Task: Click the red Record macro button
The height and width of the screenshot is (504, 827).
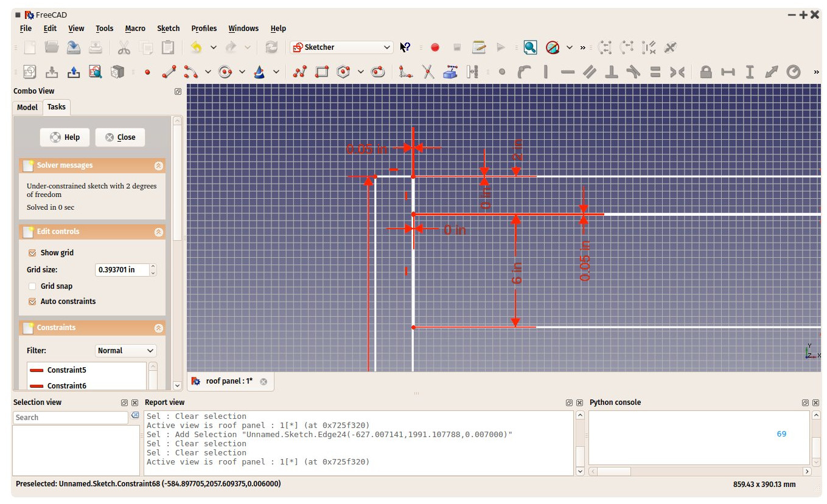Action: click(435, 47)
